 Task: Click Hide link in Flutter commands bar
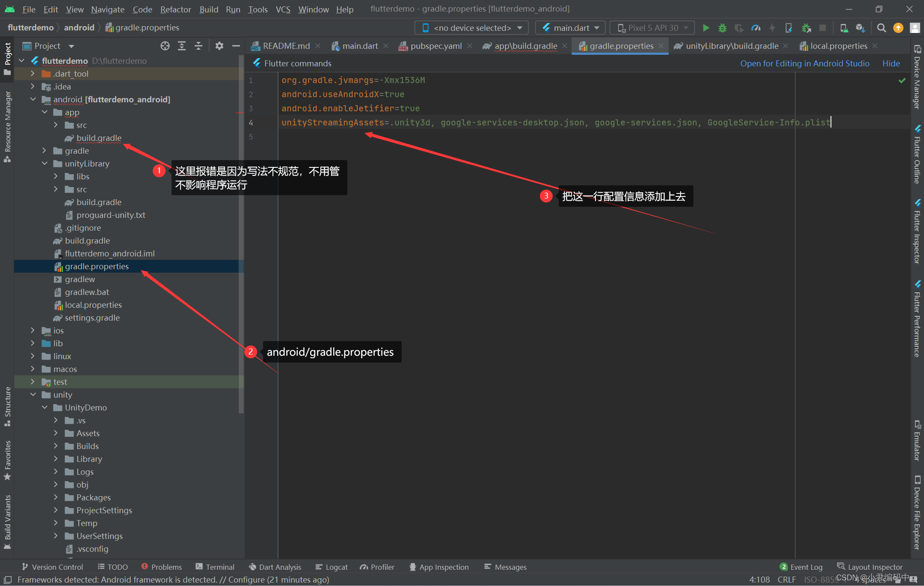891,63
